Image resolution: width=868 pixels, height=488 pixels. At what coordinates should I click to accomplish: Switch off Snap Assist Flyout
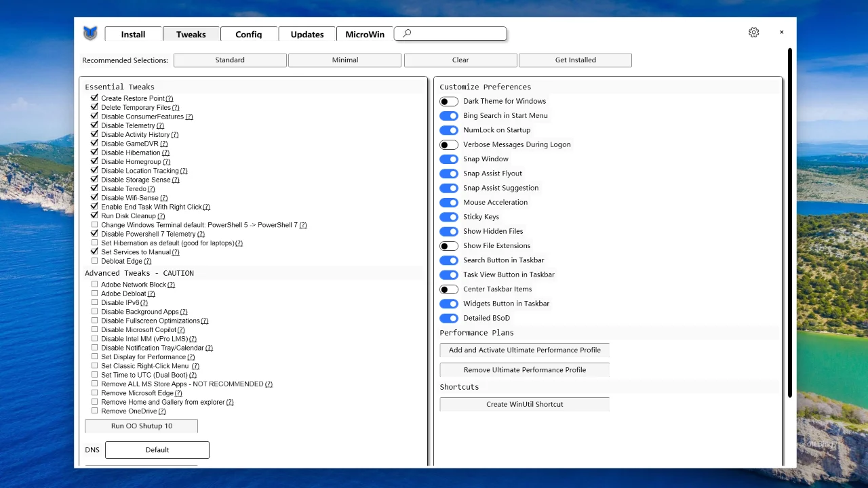click(449, 174)
